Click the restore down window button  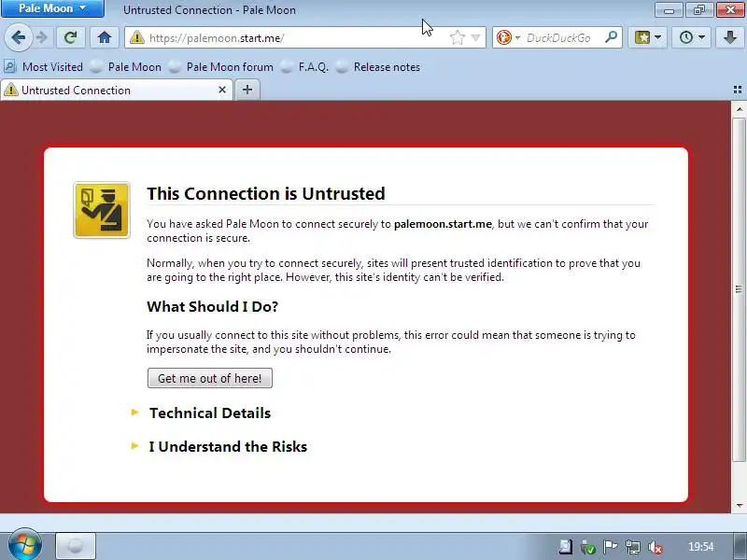699,9
